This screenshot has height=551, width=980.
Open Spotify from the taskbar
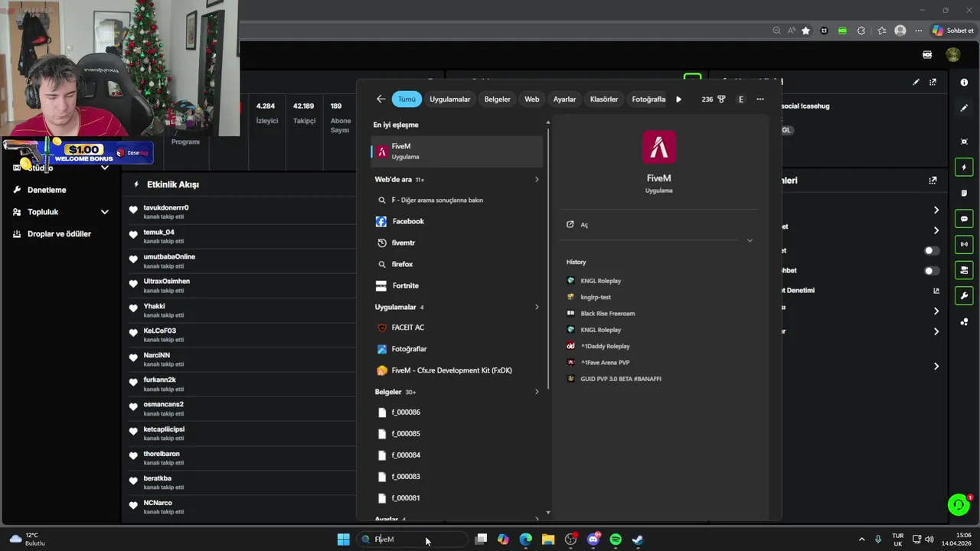coord(616,540)
